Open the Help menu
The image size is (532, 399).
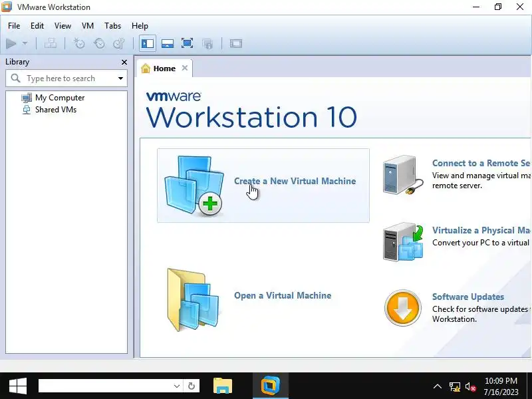140,26
